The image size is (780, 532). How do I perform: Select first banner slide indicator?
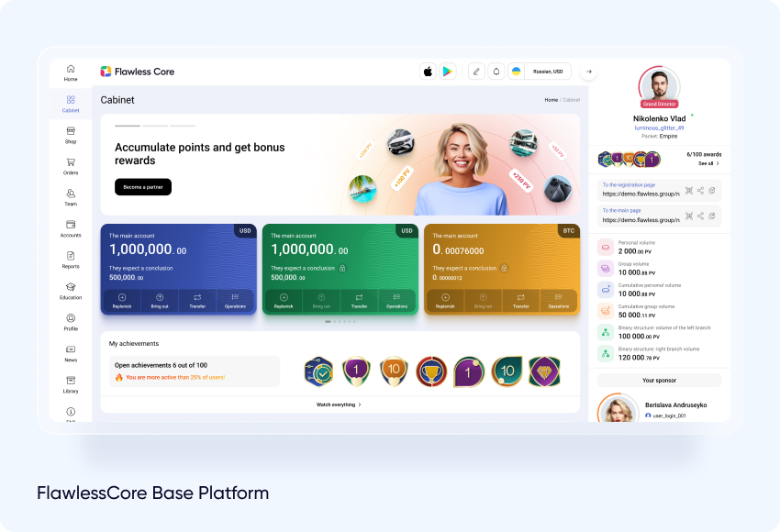click(x=128, y=126)
